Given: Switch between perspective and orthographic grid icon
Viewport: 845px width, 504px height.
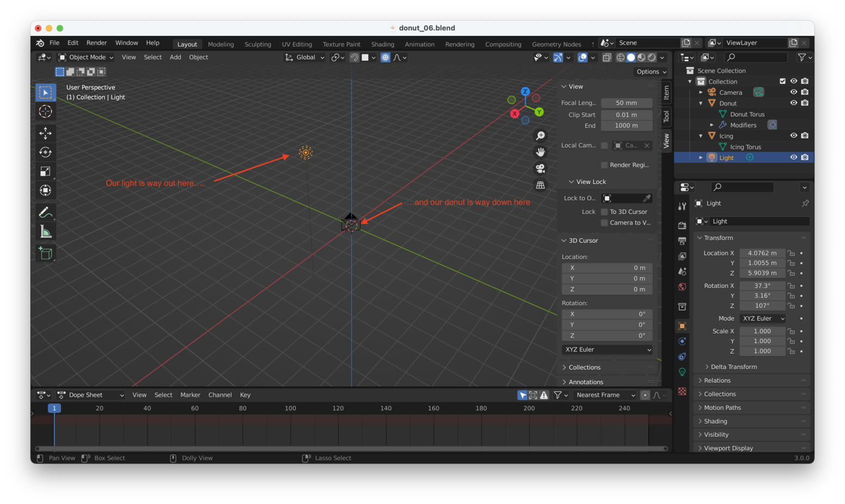Looking at the screenshot, I should pos(540,185).
